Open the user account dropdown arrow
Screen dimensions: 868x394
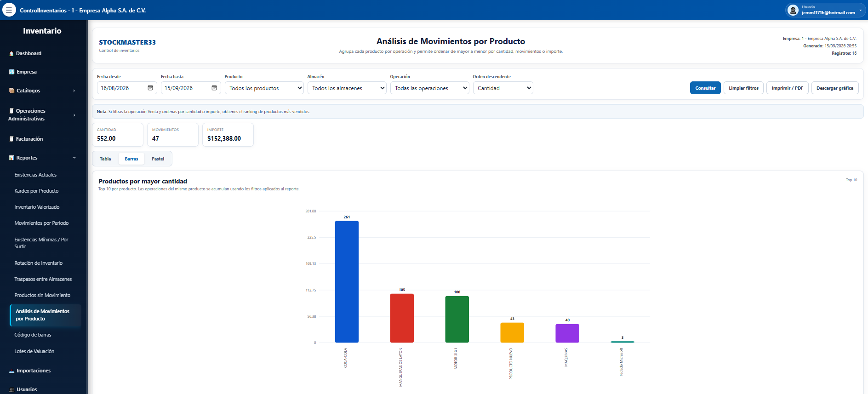click(860, 10)
